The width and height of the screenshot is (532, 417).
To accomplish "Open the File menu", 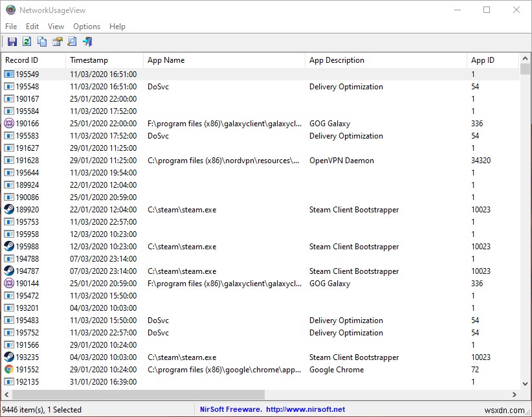I will [10, 27].
